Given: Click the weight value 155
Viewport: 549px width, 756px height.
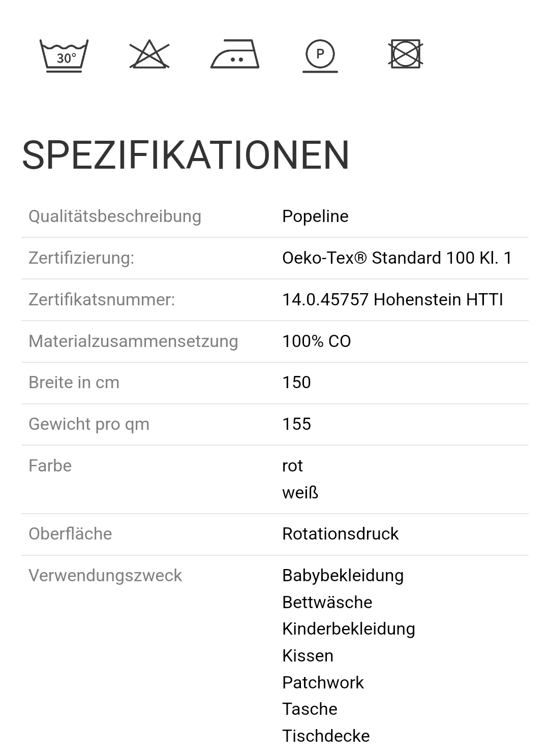Looking at the screenshot, I should point(296,424).
